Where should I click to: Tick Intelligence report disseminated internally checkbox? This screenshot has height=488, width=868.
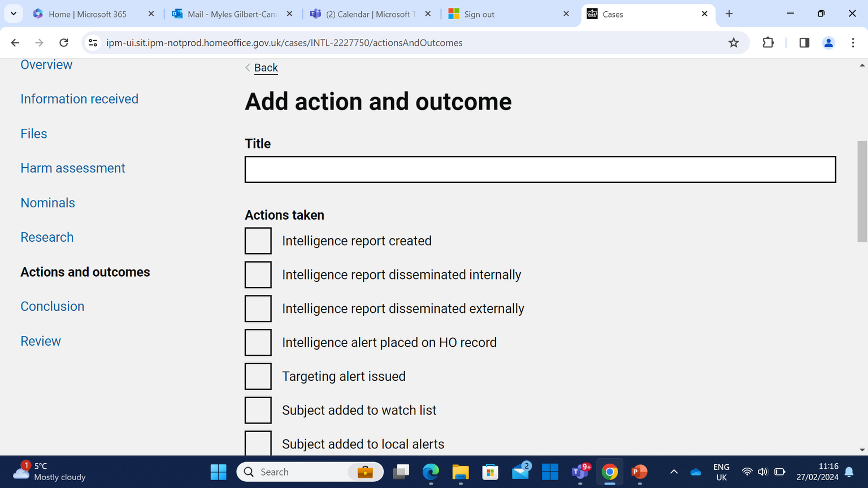pos(258,274)
